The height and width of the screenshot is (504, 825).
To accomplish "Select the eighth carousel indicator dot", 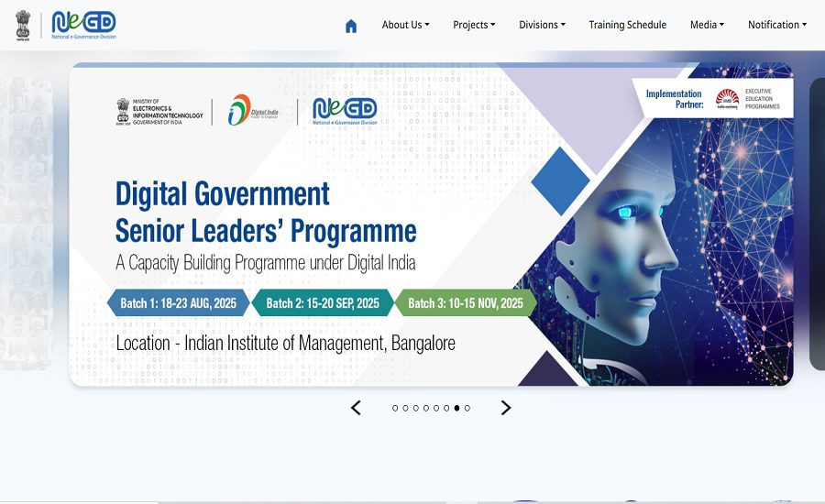I will (467, 409).
